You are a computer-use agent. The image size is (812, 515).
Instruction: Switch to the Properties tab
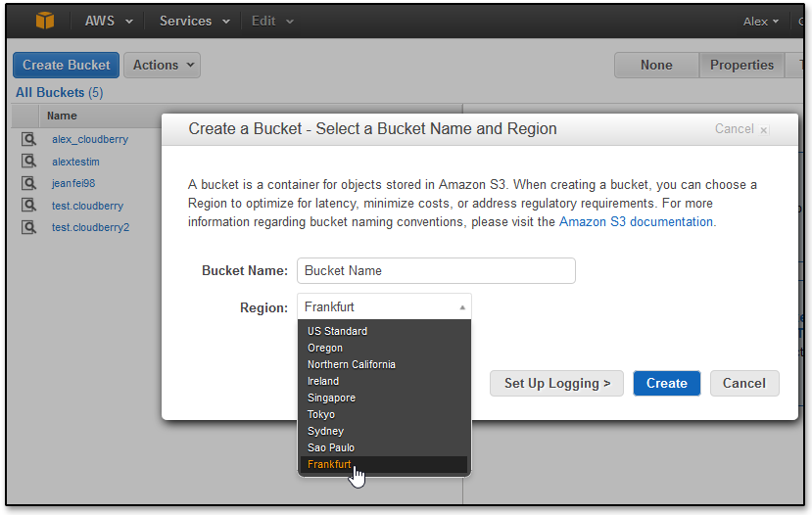click(741, 66)
